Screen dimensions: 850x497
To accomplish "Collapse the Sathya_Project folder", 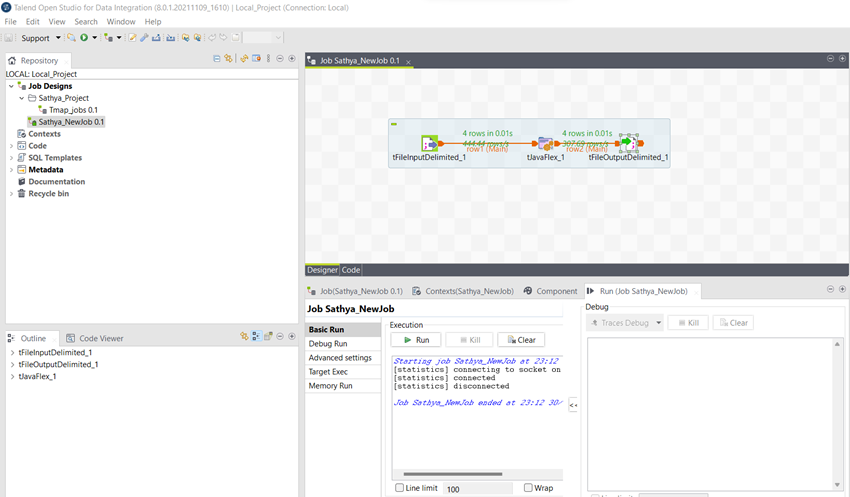I will click(22, 98).
